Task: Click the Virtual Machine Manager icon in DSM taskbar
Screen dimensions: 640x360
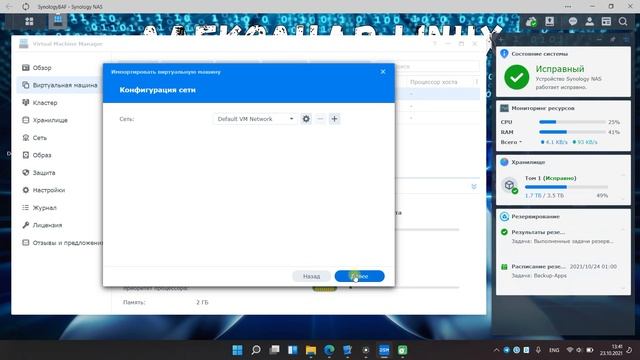Action: (x=58, y=20)
